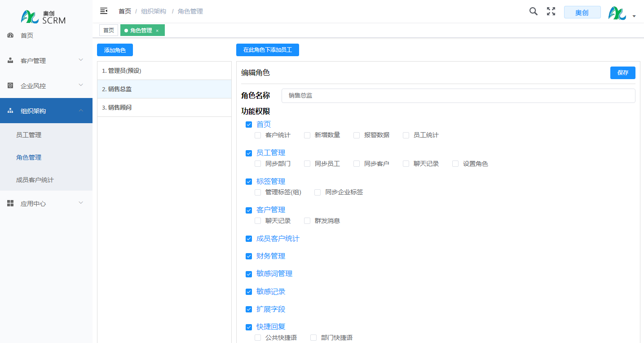Expand the 企业风控 menu chevron
The height and width of the screenshot is (343, 644).
click(x=81, y=85)
